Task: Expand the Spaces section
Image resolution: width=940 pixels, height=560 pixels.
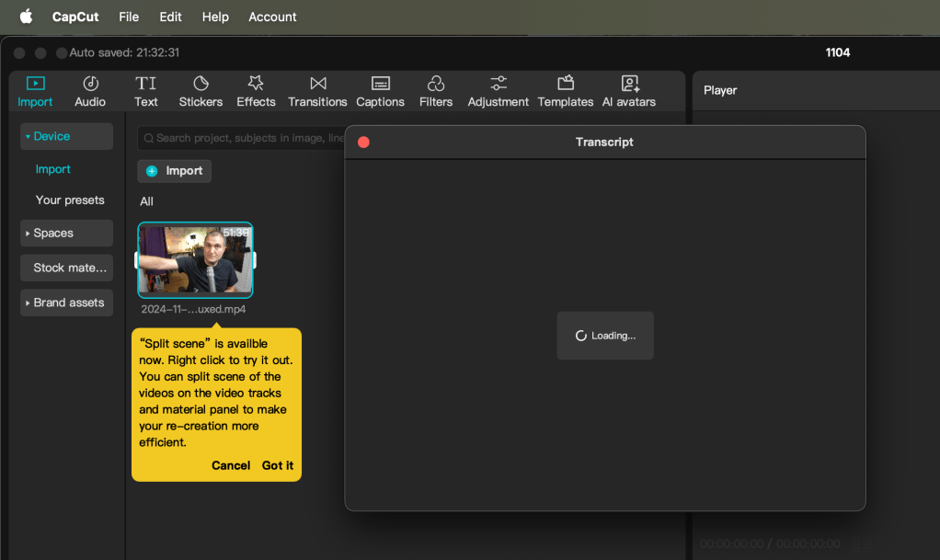Action: click(66, 233)
